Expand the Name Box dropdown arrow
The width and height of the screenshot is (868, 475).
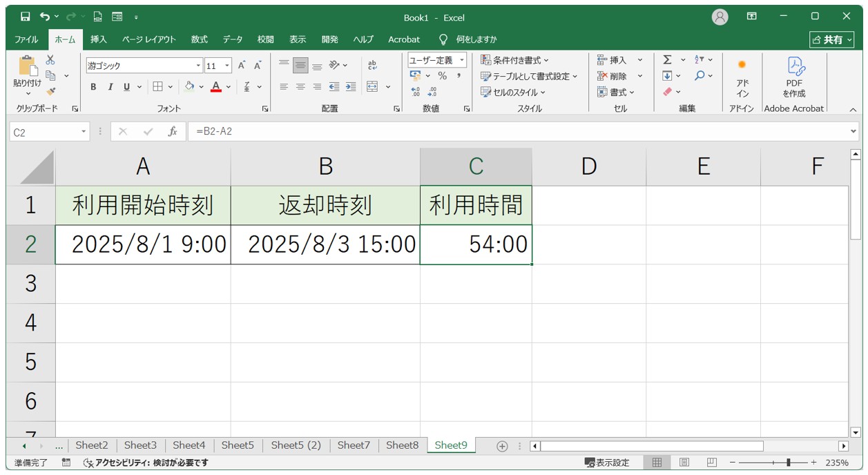pyautogui.click(x=84, y=131)
